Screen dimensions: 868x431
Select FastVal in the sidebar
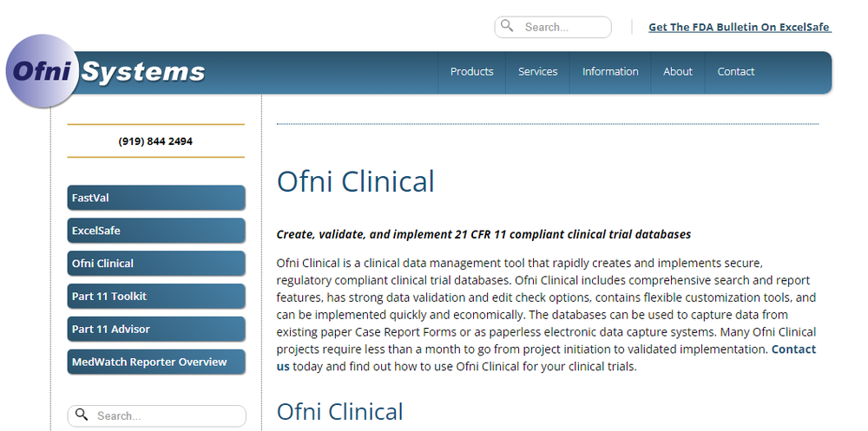pos(156,198)
